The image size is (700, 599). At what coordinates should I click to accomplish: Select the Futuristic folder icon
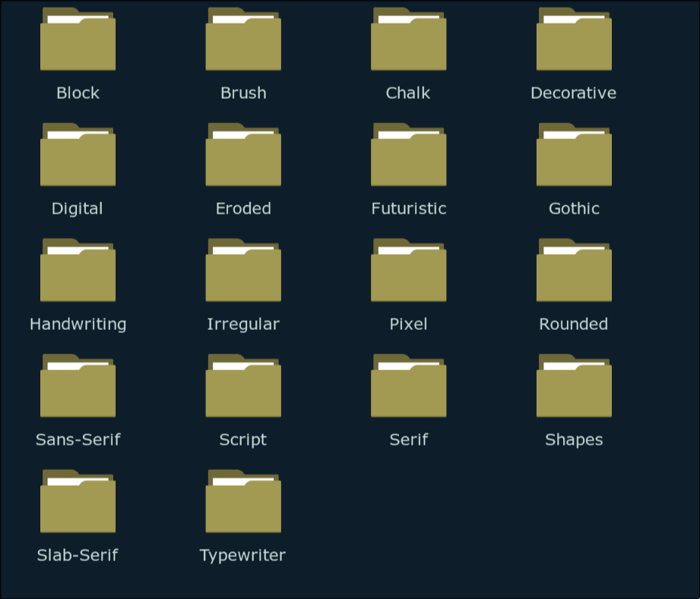(408, 154)
